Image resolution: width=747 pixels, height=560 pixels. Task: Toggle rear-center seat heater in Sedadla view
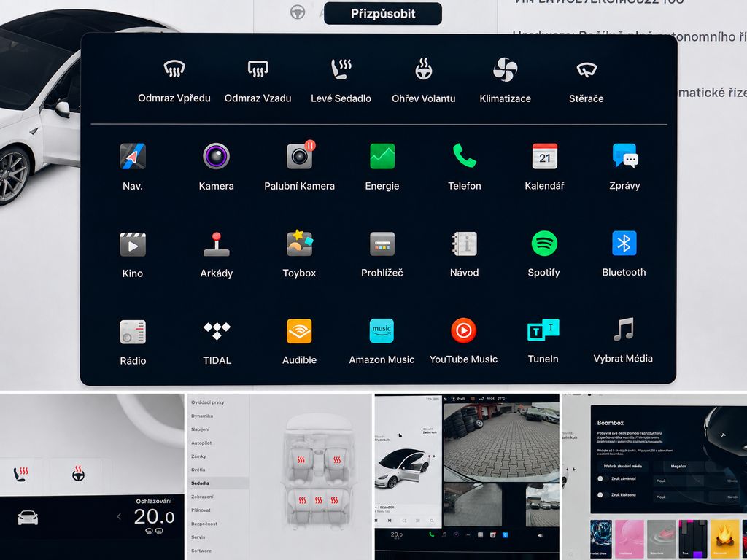tap(318, 500)
